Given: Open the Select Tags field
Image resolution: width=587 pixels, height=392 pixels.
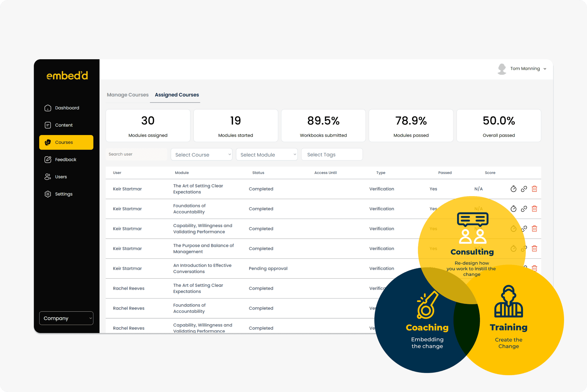Looking at the screenshot, I should tap(332, 155).
